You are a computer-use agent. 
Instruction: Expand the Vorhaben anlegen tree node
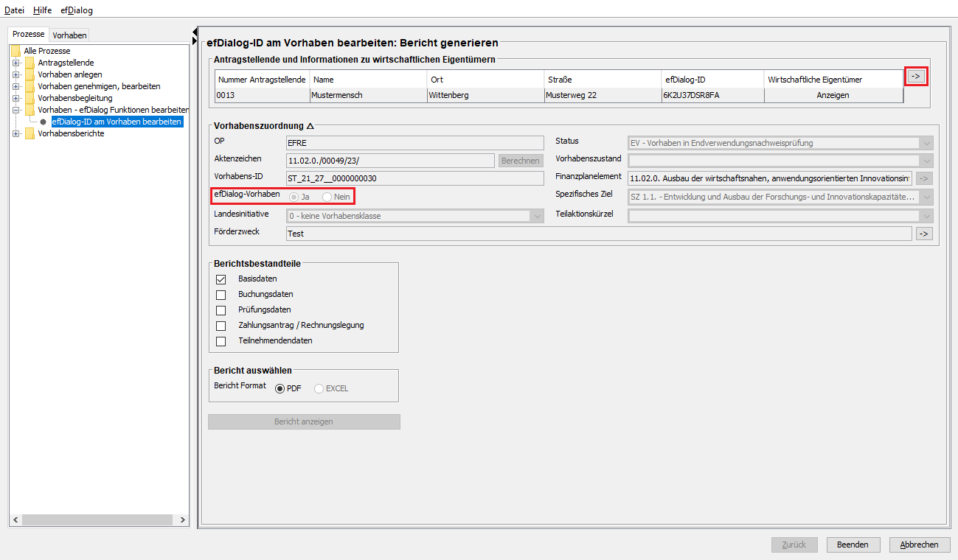click(x=15, y=74)
